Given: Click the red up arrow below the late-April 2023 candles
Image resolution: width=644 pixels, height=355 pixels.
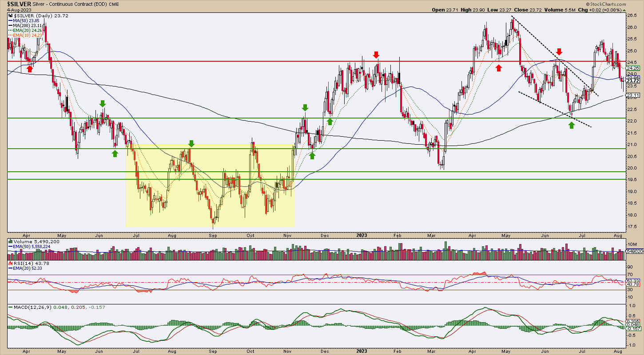Looking at the screenshot, I should click(499, 67).
